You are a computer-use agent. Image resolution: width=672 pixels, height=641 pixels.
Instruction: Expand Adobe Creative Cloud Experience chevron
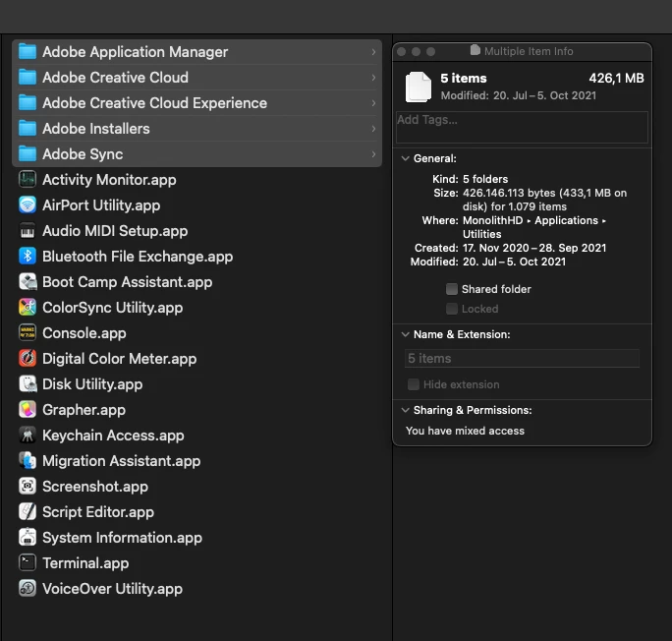(x=373, y=103)
